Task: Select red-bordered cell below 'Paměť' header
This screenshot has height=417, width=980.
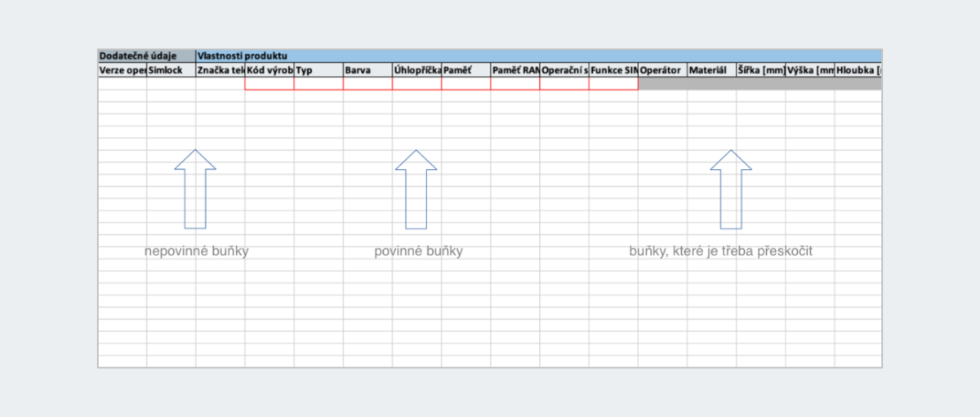Action: point(465,83)
